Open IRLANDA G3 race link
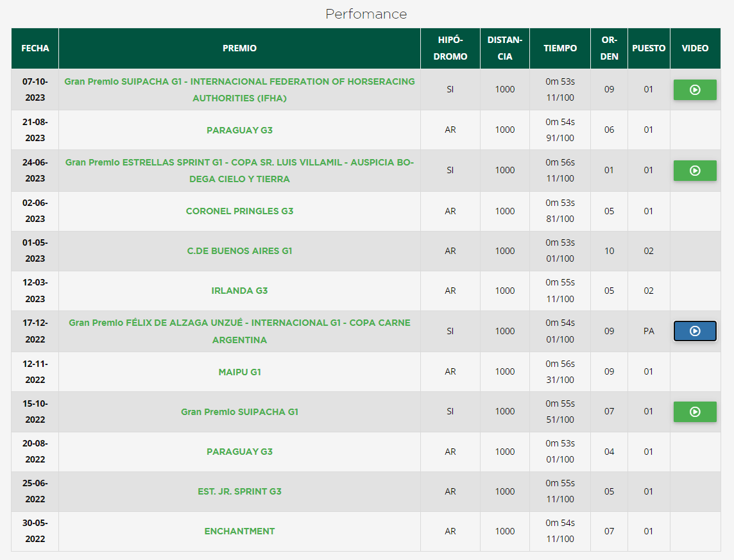The height and width of the screenshot is (560, 734). 239,291
